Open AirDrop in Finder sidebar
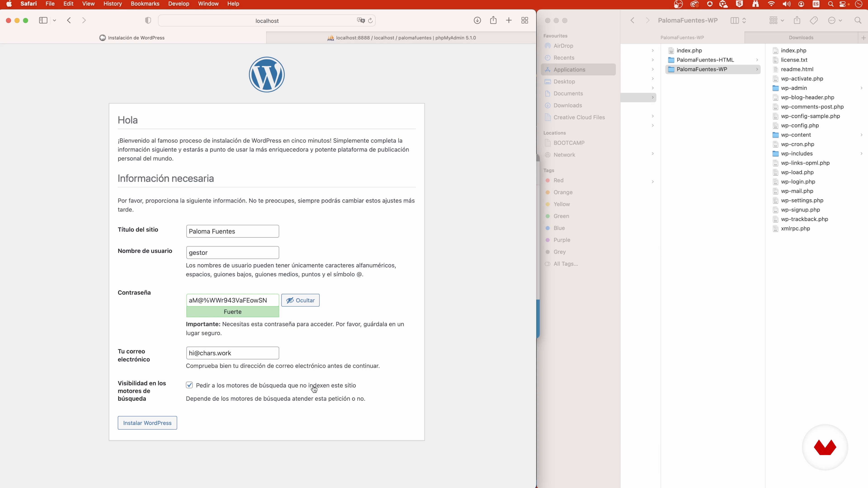 578,46
